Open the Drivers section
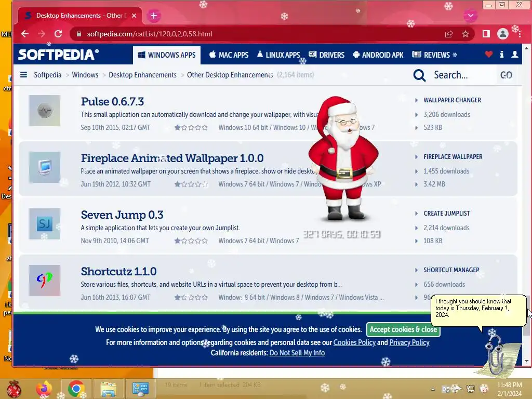 (x=326, y=55)
